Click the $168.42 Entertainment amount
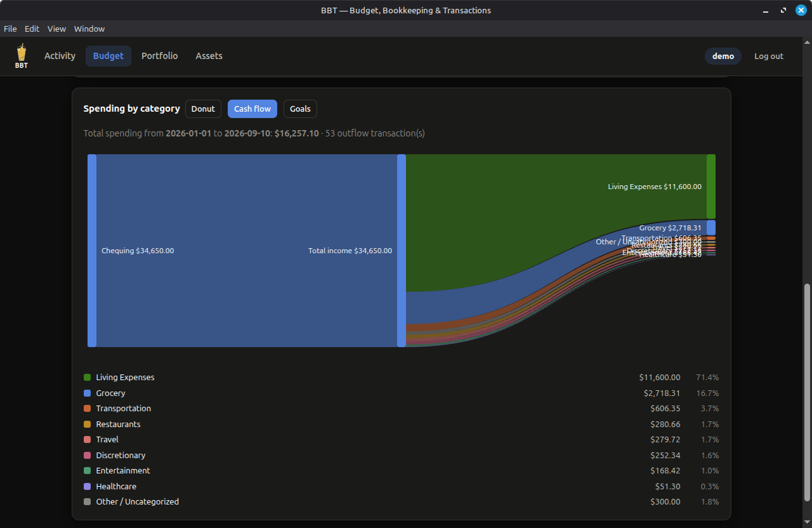The image size is (812, 528). tap(665, 470)
